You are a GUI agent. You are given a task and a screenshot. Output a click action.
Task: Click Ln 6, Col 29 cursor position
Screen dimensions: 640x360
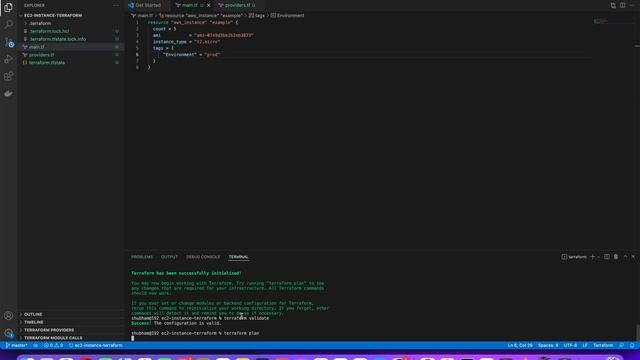pyautogui.click(x=520, y=345)
